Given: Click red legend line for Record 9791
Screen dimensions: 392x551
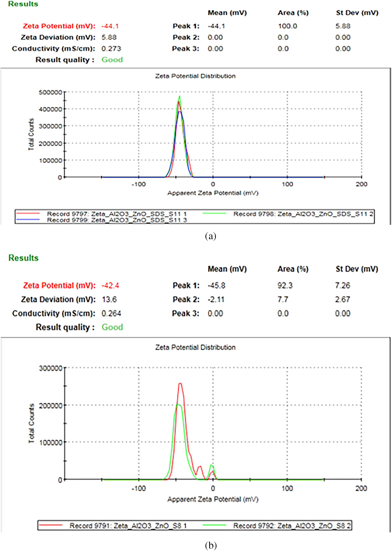Looking at the screenshot, I should [51, 525].
